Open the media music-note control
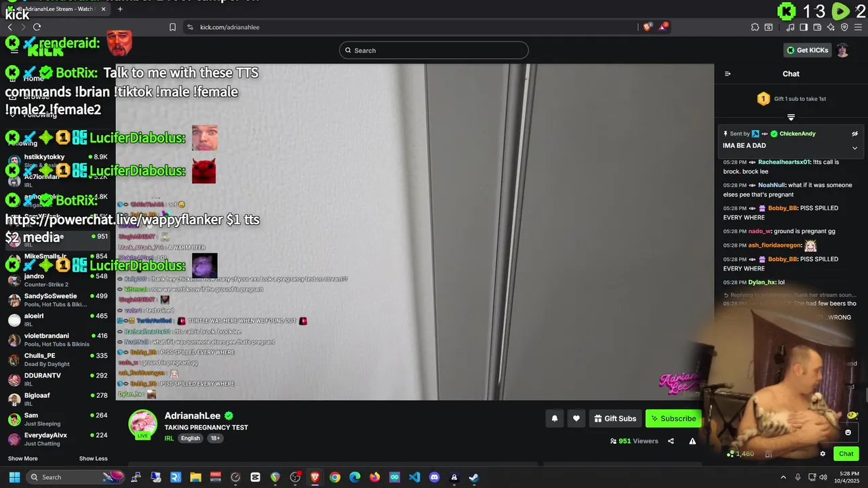868x488 pixels. click(x=790, y=27)
